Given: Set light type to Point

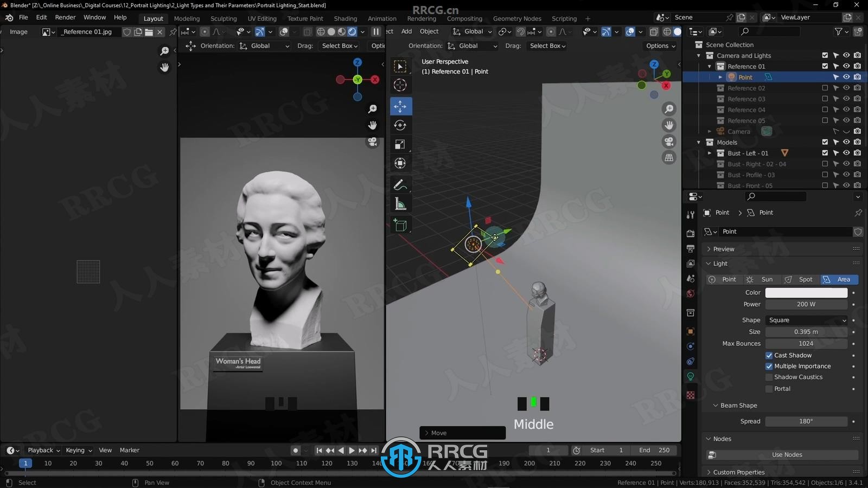Looking at the screenshot, I should pyautogui.click(x=724, y=280).
